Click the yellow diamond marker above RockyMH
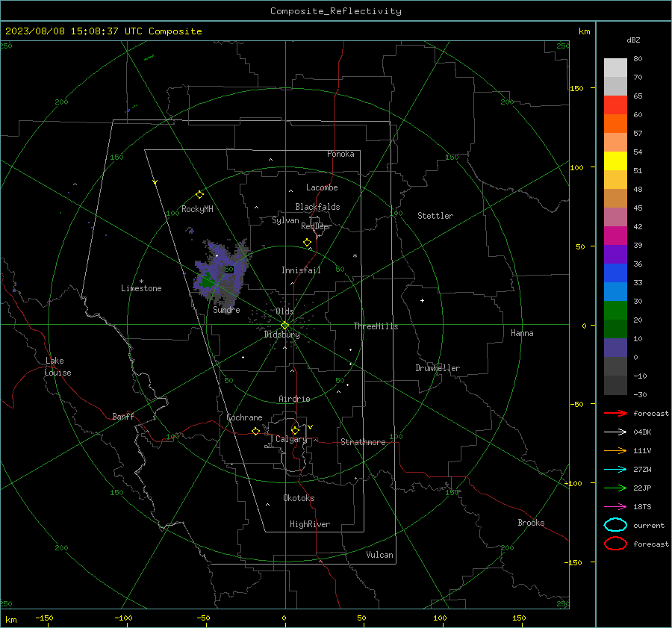This screenshot has height=628, width=672. (199, 195)
